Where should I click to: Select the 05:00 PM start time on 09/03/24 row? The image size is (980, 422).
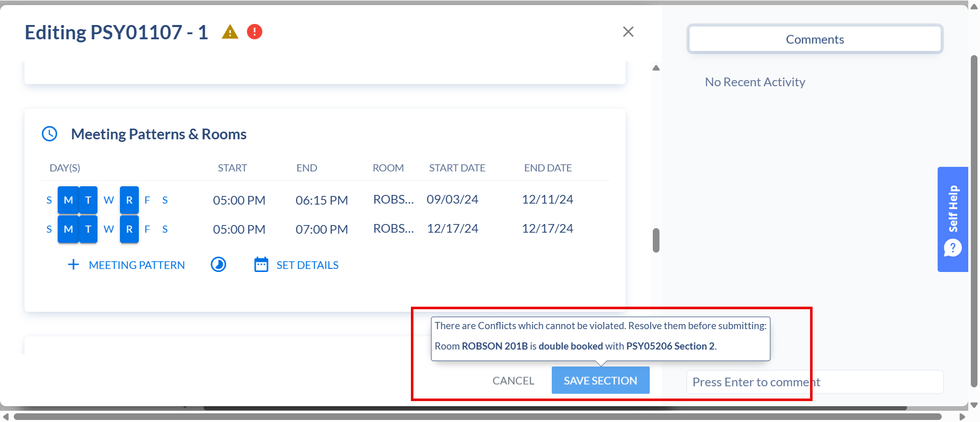coord(239,200)
